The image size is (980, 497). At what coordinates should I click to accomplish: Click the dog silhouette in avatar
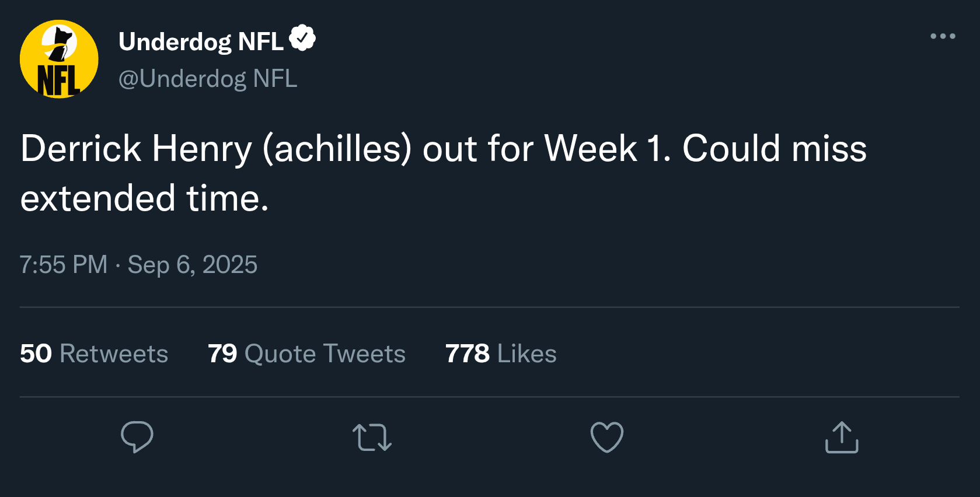[61, 42]
